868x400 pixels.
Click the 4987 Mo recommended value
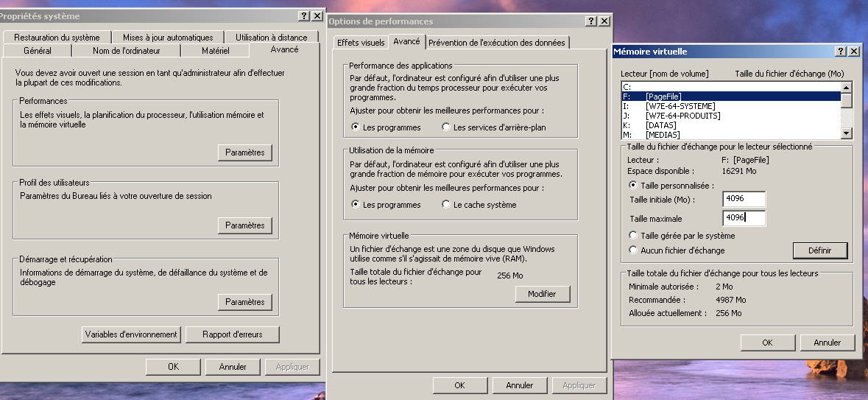click(731, 300)
